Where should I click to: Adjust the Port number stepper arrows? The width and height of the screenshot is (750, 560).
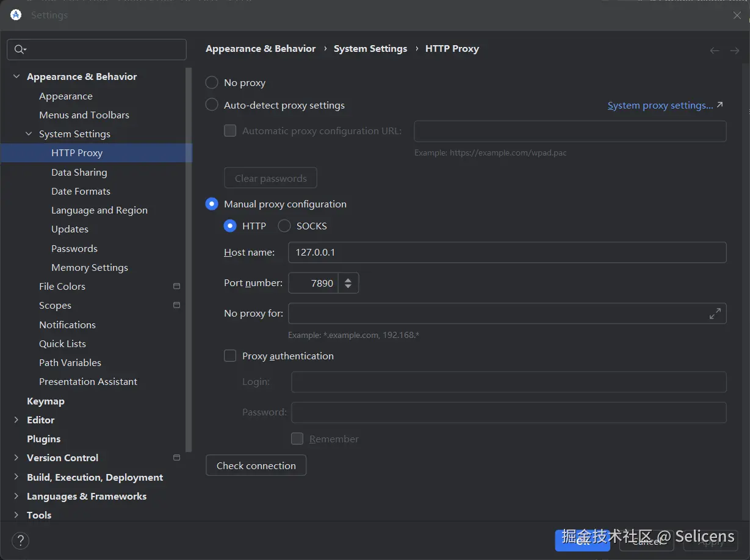click(348, 283)
